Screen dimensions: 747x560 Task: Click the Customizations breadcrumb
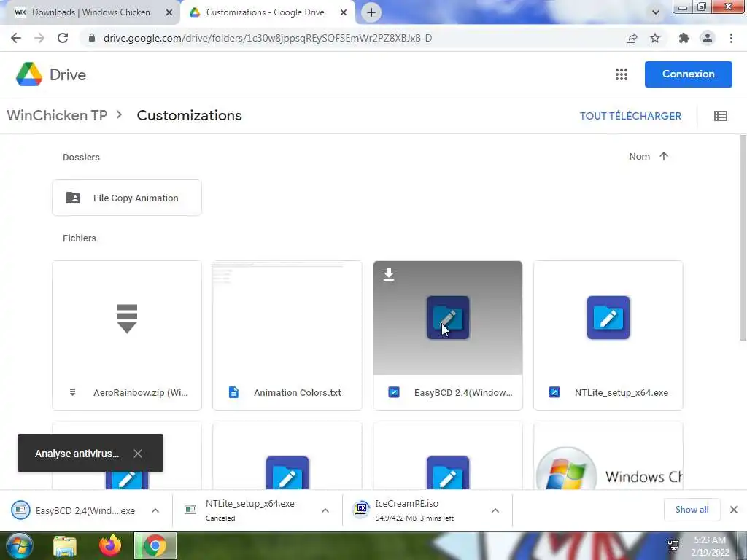click(x=189, y=115)
